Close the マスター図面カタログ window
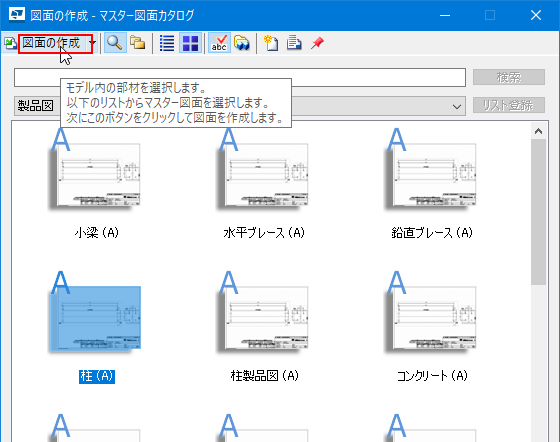Screen dimensions: 560x442 pos(536,15)
